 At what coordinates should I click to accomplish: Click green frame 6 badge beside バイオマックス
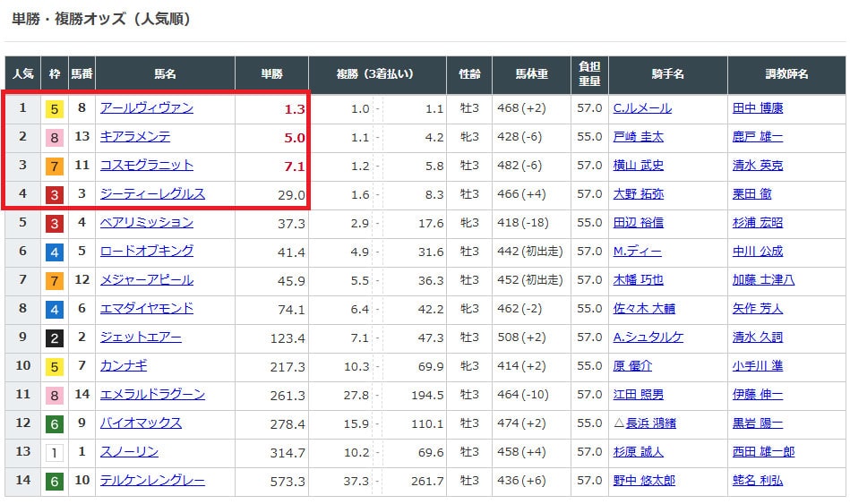point(55,423)
